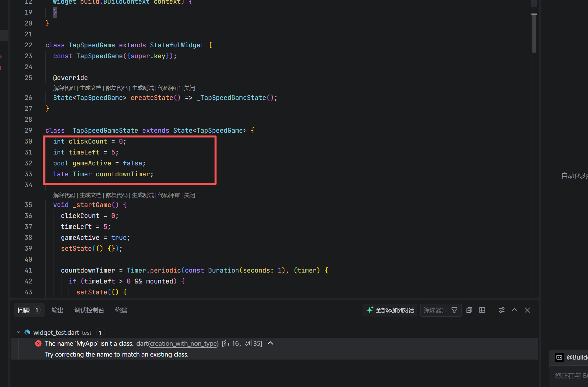Open the 输出 output tab
Viewport: 588px width, 387px height.
[x=57, y=310]
